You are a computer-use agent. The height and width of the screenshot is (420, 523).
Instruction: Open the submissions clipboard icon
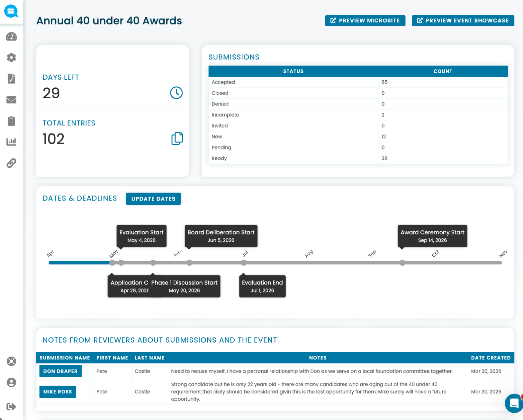tap(11, 121)
